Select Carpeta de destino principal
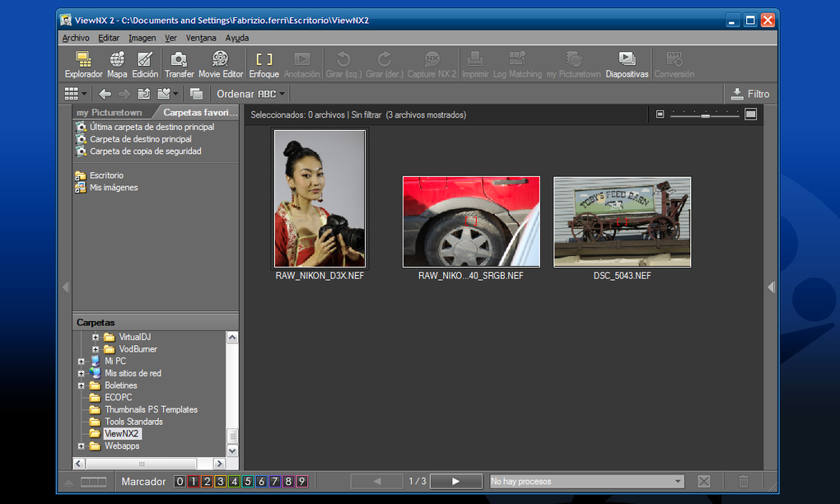The width and height of the screenshot is (840, 504). pyautogui.click(x=133, y=139)
